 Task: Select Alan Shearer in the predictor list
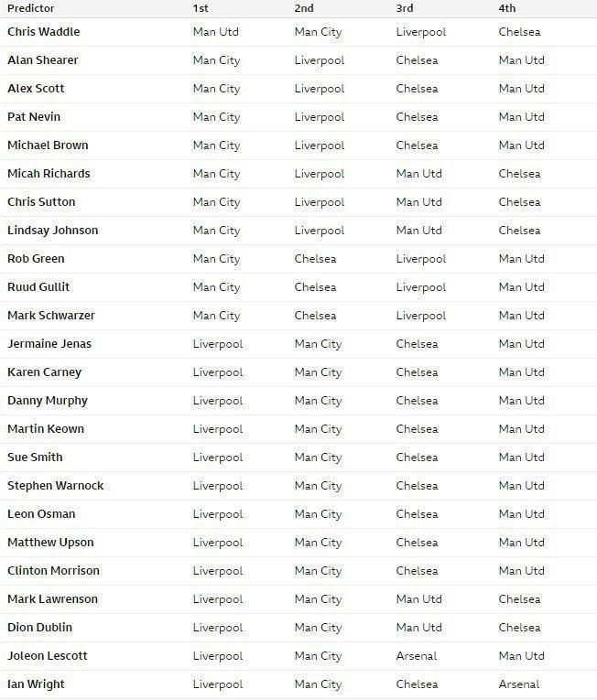[x=42, y=60]
